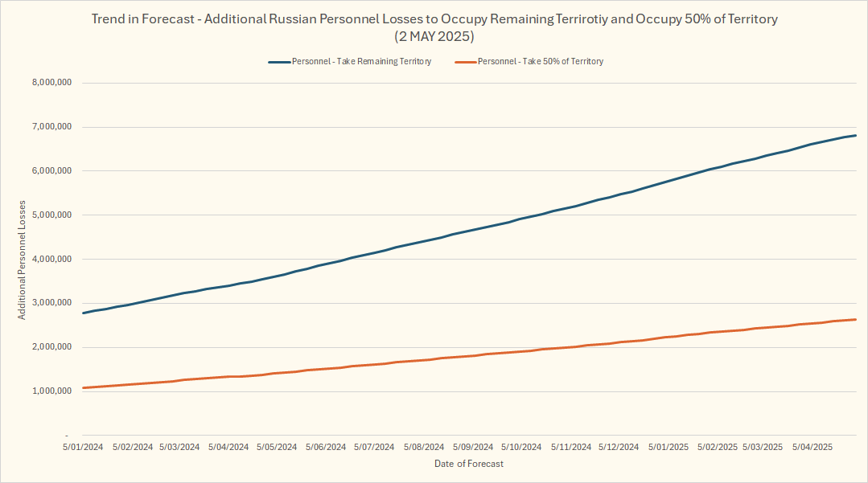Select the 3,000,000 y-axis tick label
The width and height of the screenshot is (868, 483).
click(x=52, y=304)
